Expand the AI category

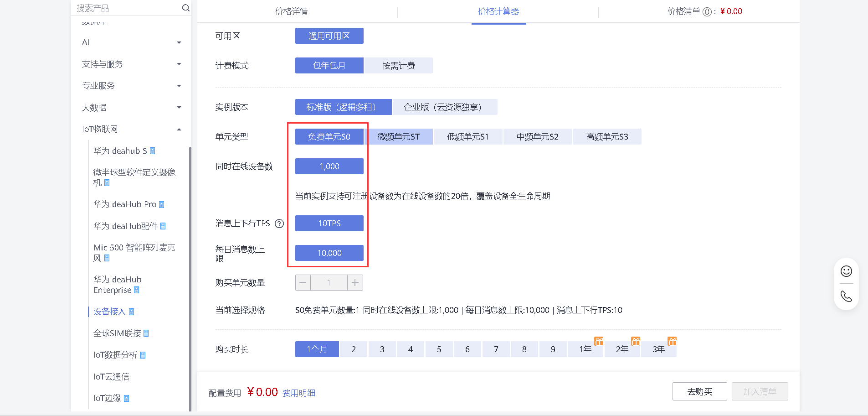click(x=179, y=43)
